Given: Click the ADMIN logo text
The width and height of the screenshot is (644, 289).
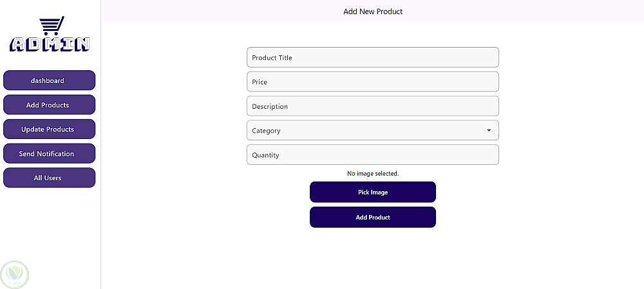Looking at the screenshot, I should click(x=50, y=44).
